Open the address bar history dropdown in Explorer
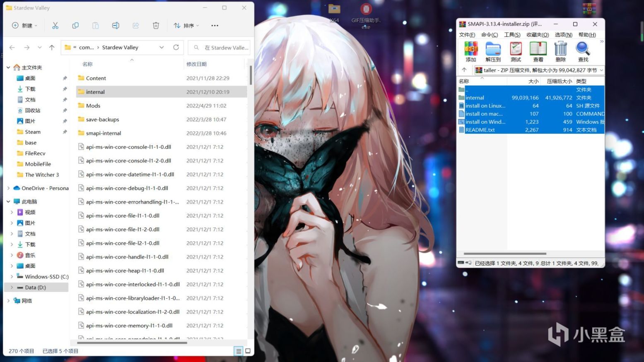 [162, 48]
